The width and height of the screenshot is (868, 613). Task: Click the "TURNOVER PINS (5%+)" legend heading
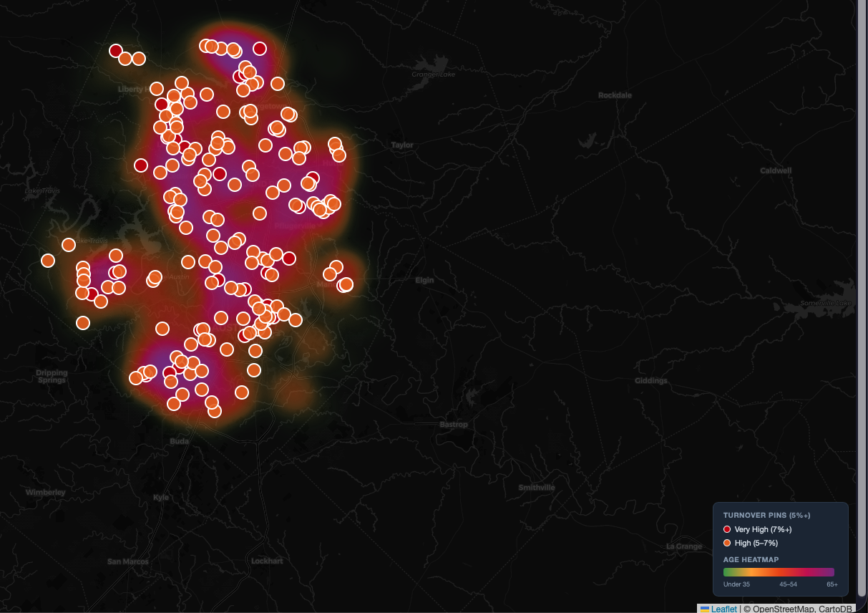pos(766,515)
